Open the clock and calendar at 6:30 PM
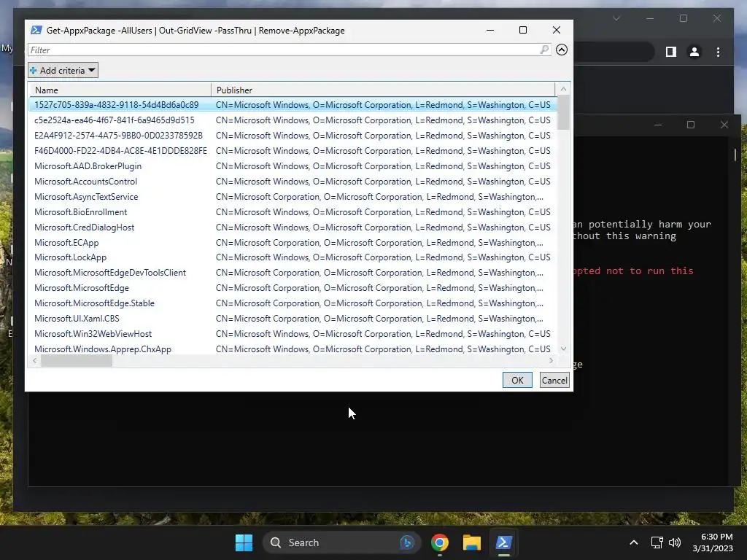The width and height of the screenshot is (747, 560). 713,542
